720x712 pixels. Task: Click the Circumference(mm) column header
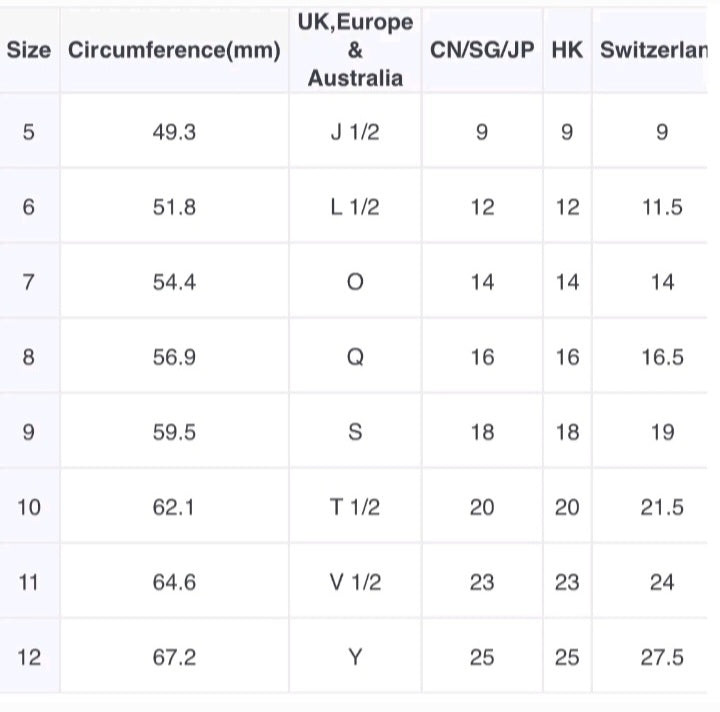(x=174, y=51)
